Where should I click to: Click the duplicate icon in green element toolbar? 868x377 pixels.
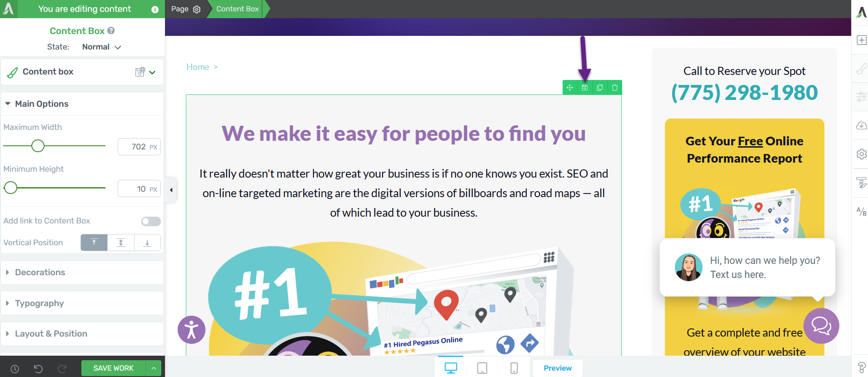(x=600, y=88)
